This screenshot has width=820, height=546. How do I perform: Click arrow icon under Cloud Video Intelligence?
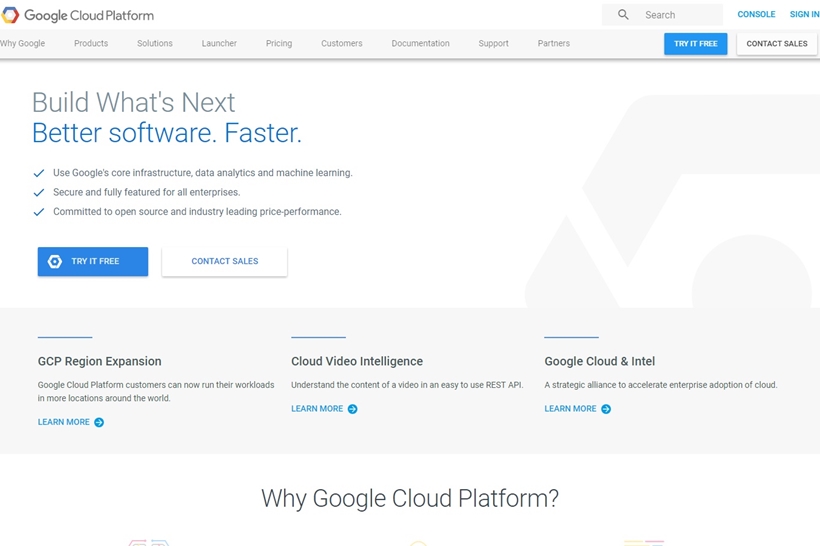352,409
